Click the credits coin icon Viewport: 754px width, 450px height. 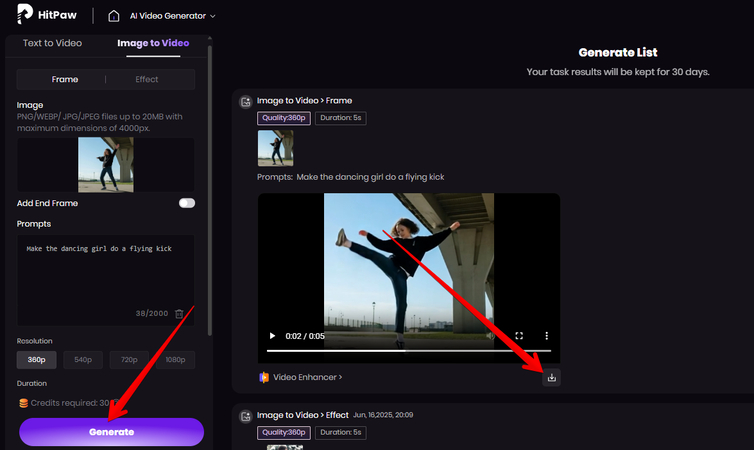pos(23,403)
